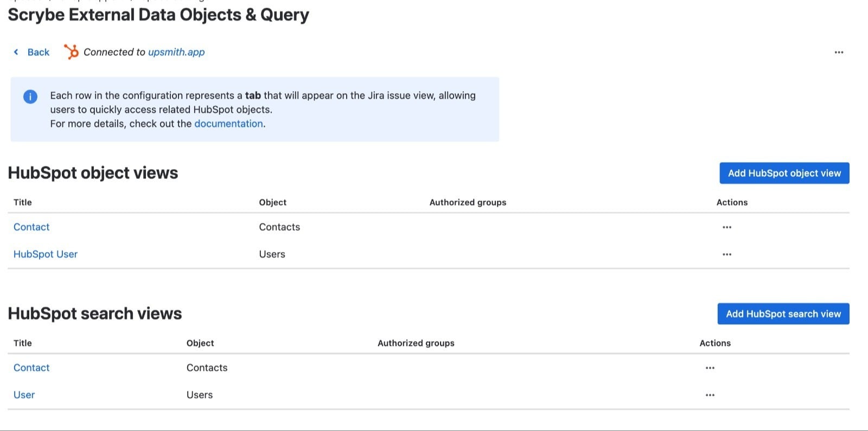Open actions menu for Contact object view

727,227
